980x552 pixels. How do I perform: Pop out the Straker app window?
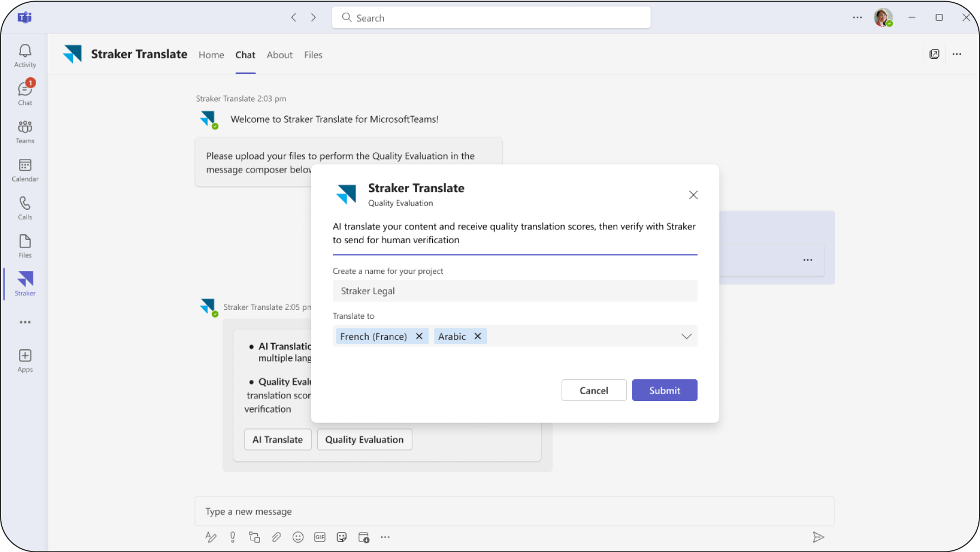[934, 54]
